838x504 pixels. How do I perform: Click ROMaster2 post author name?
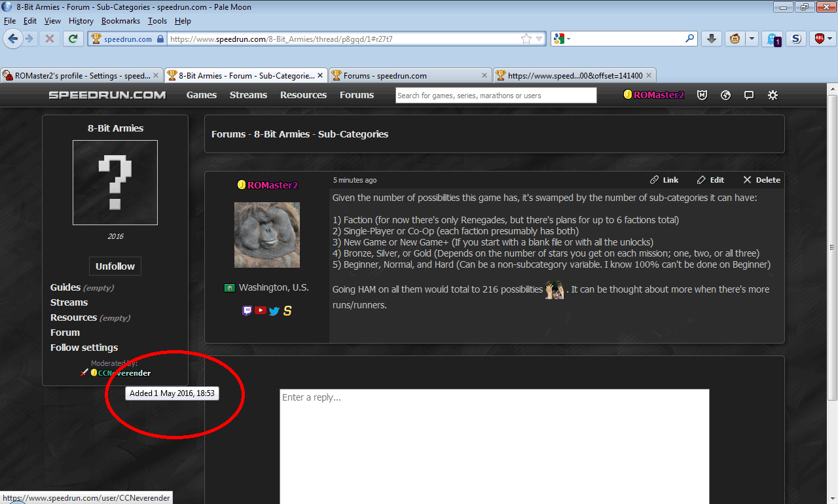pos(272,185)
